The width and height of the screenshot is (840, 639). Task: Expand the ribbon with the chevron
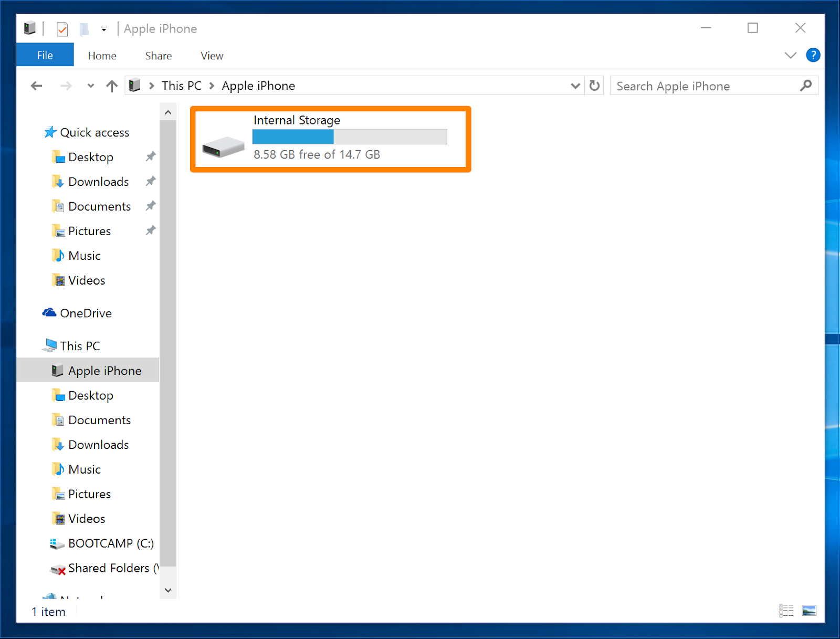pos(790,55)
